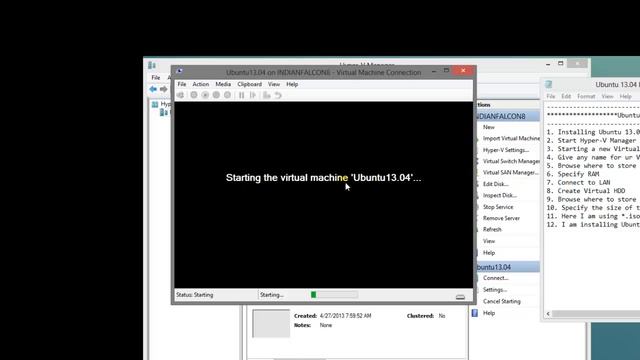Click Edit Disk action
The width and height of the screenshot is (640, 360).
tap(496, 184)
